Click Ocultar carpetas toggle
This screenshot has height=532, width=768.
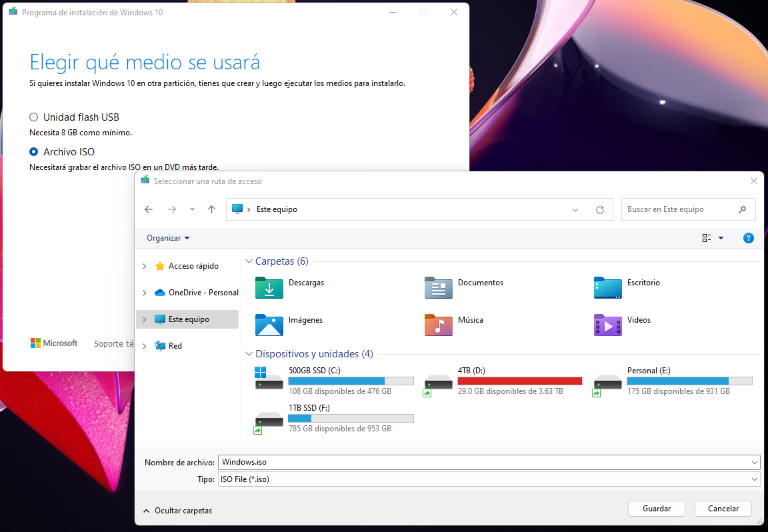tap(178, 511)
